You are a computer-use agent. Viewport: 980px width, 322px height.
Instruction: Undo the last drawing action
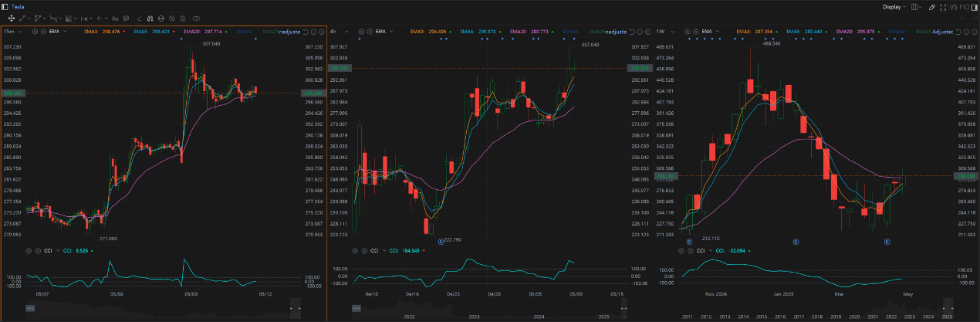(963, 18)
